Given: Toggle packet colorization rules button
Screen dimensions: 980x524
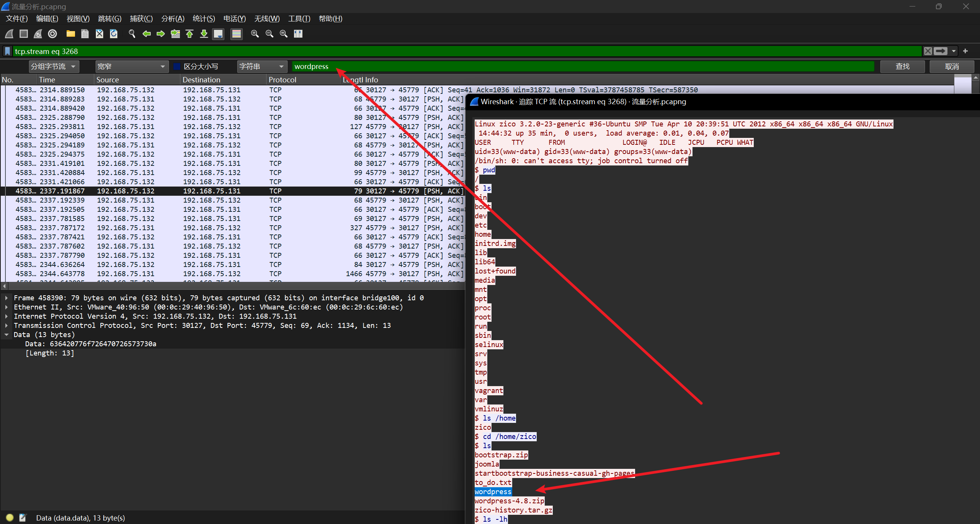Looking at the screenshot, I should coord(237,34).
